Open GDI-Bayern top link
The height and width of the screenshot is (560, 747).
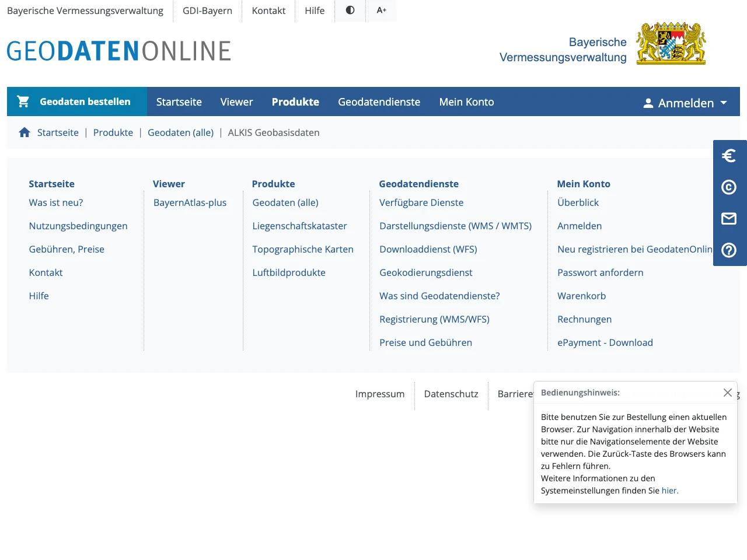pos(207,10)
